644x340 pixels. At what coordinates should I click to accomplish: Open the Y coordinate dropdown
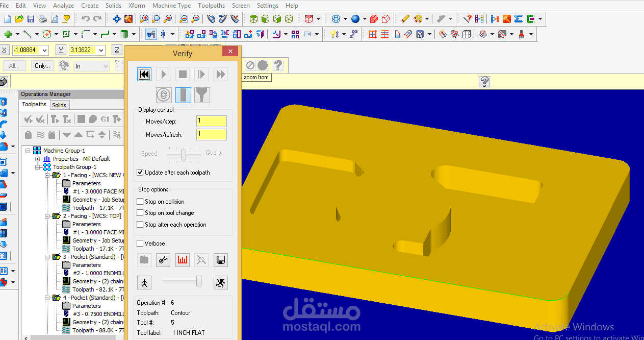pyautogui.click(x=101, y=50)
